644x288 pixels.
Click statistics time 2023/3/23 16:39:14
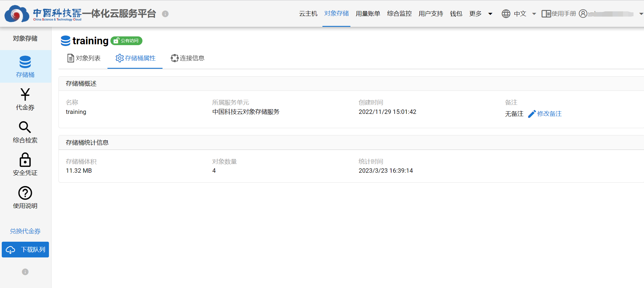(x=386, y=171)
